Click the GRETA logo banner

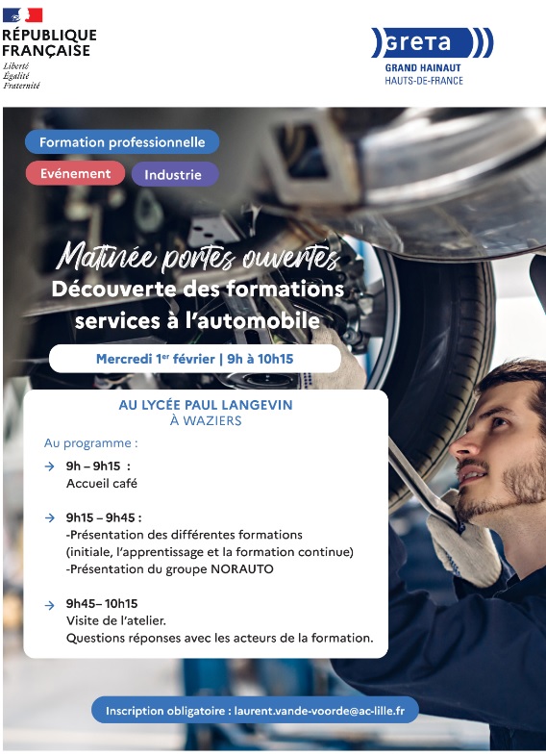(433, 43)
